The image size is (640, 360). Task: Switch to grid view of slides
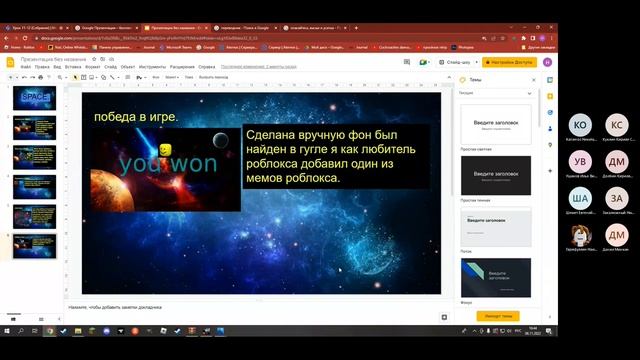pyautogui.click(x=41, y=319)
